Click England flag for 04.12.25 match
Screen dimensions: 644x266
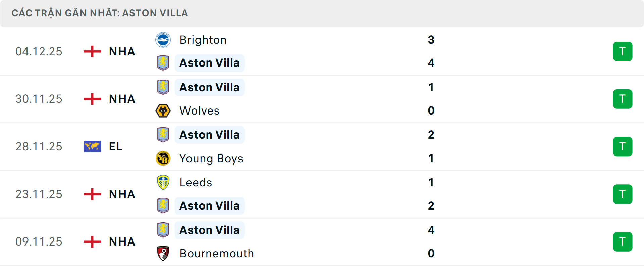click(92, 51)
